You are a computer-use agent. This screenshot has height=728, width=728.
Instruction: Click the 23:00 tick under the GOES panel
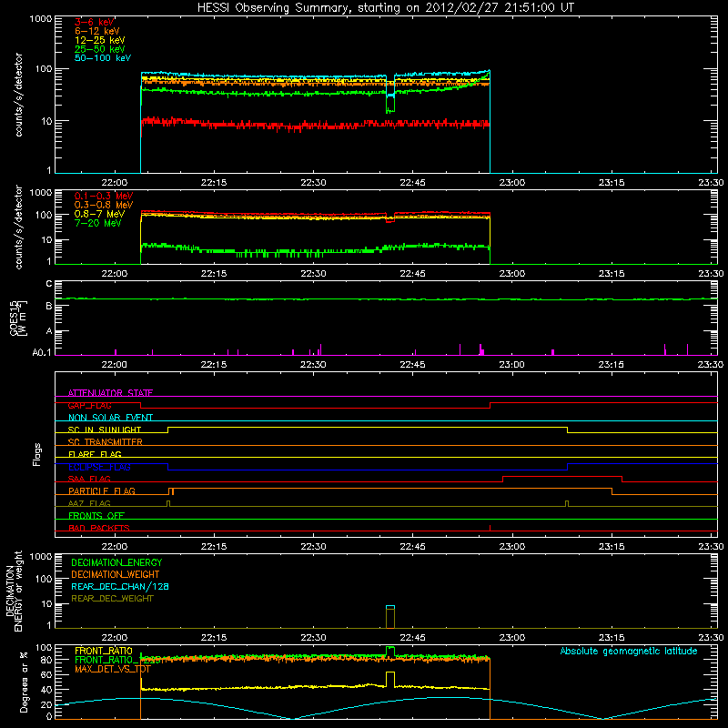(x=511, y=365)
